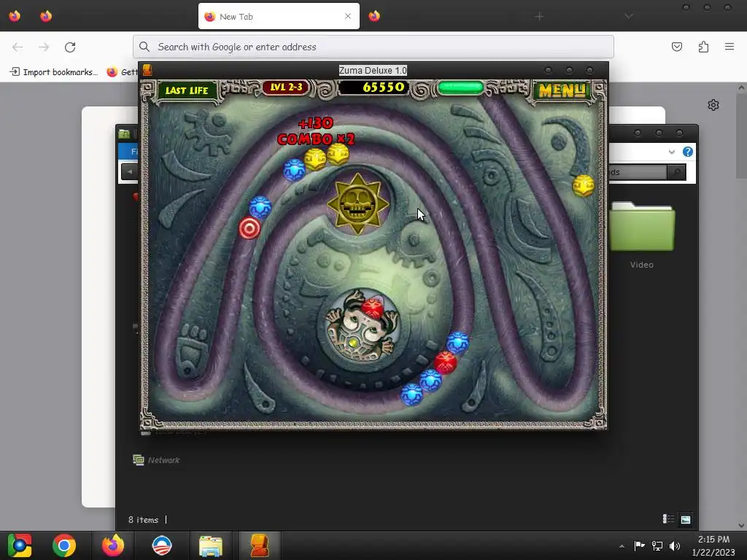The width and height of the screenshot is (747, 560).
Task: Open the Zuma MENU button
Action: point(562,90)
